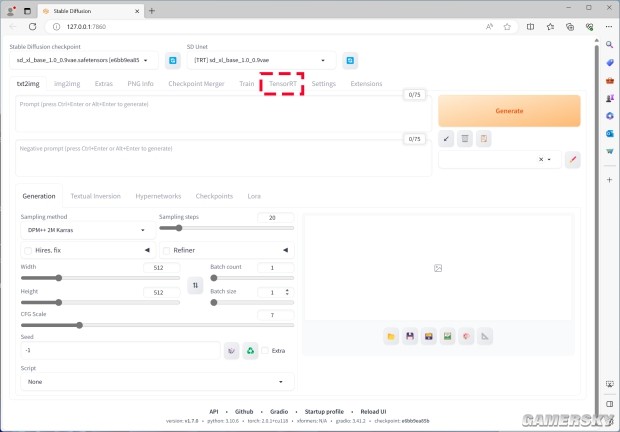Click the Sampling steps slider handle

(x=179, y=228)
